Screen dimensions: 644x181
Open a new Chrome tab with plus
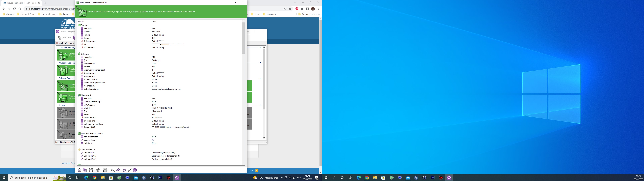[45, 3]
